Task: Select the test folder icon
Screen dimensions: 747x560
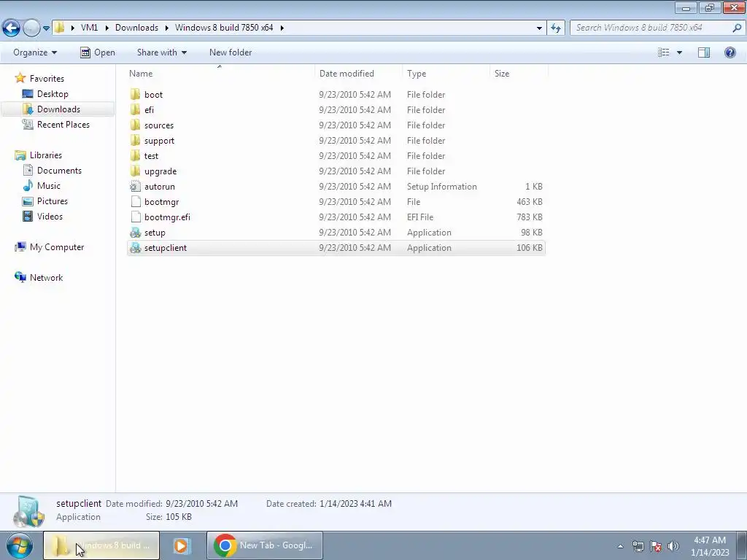Action: point(135,156)
